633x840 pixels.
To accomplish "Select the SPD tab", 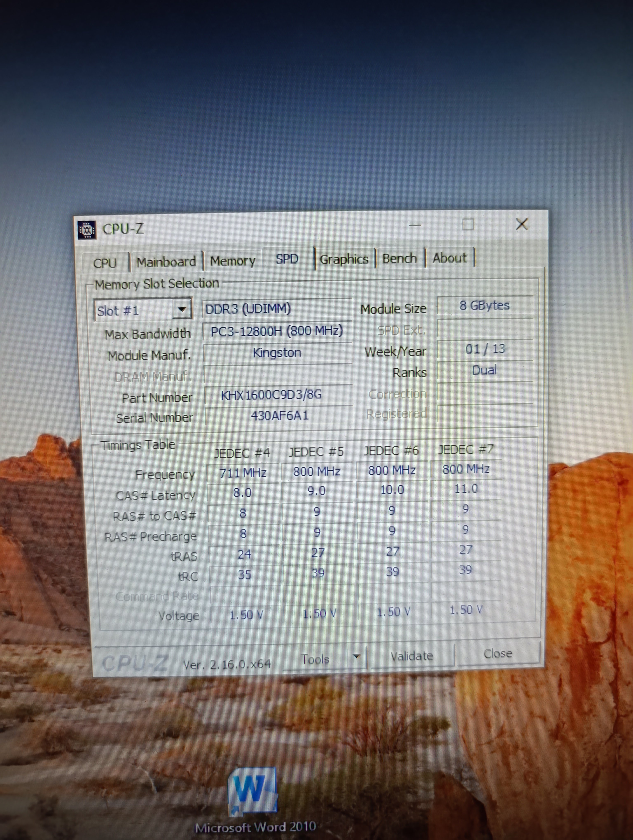I will 287,259.
